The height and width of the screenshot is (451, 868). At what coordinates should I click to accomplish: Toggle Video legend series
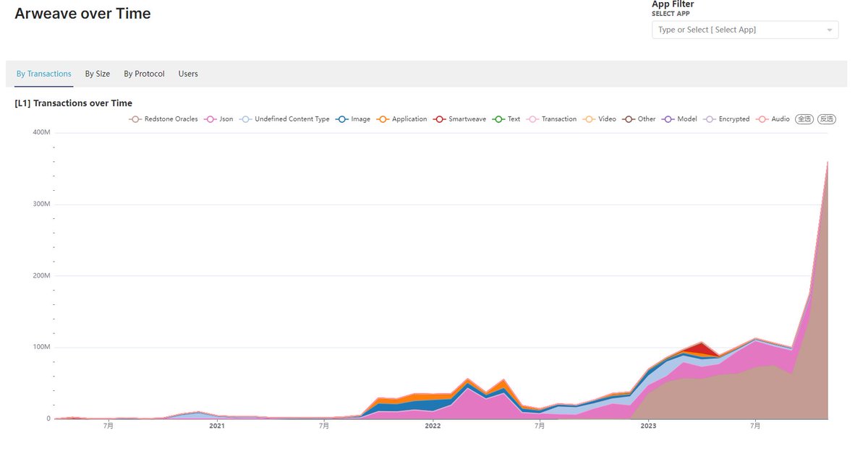coord(600,119)
